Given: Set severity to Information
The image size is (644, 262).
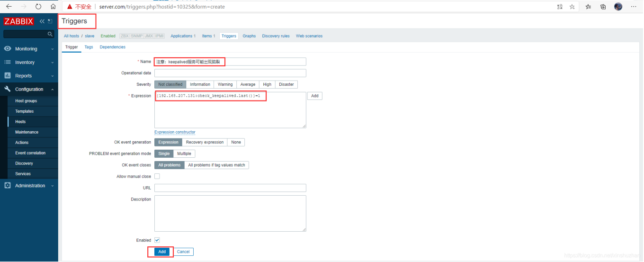Looking at the screenshot, I should 200,84.
